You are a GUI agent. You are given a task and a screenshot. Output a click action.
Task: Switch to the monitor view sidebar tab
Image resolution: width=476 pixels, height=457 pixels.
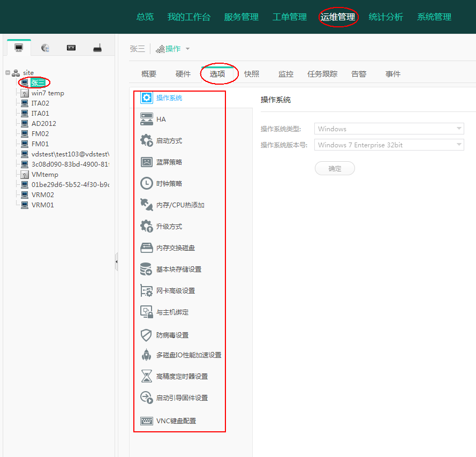tap(19, 48)
